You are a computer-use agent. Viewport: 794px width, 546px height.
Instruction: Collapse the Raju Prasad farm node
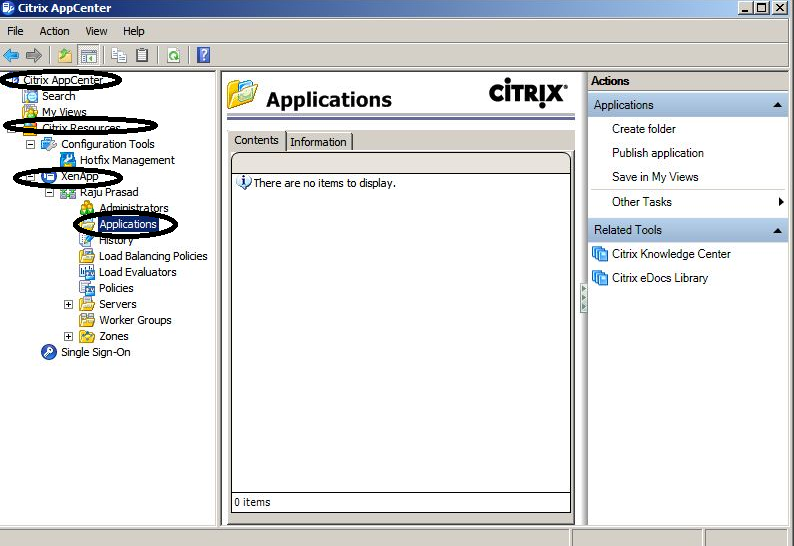[49, 192]
